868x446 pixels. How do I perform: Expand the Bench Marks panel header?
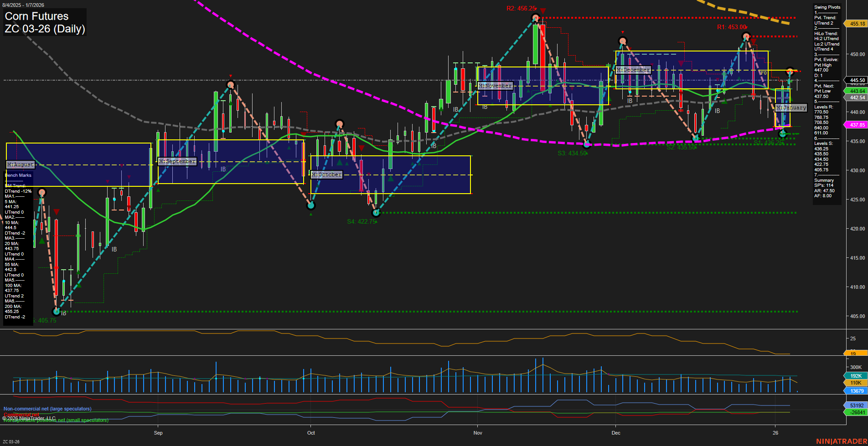(x=17, y=175)
